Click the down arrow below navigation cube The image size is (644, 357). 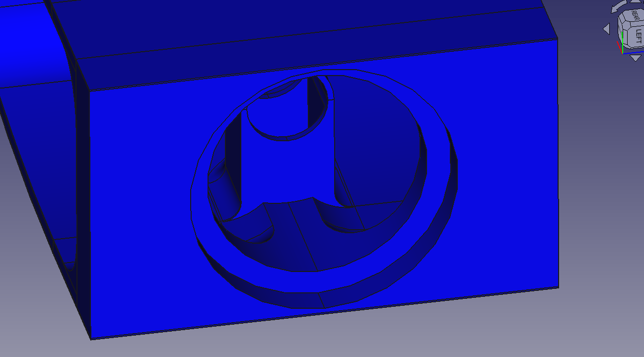coord(636,58)
